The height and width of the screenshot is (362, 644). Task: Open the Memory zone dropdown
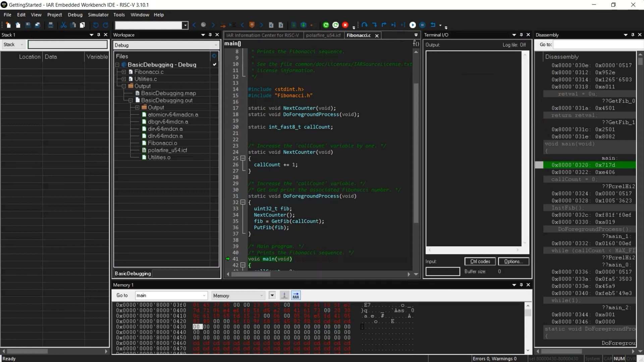click(238, 295)
